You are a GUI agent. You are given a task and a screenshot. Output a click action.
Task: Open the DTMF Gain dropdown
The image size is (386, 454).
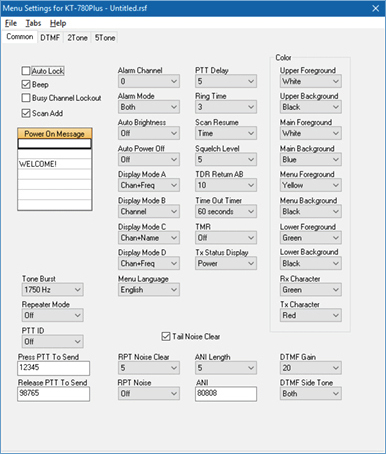click(x=311, y=368)
